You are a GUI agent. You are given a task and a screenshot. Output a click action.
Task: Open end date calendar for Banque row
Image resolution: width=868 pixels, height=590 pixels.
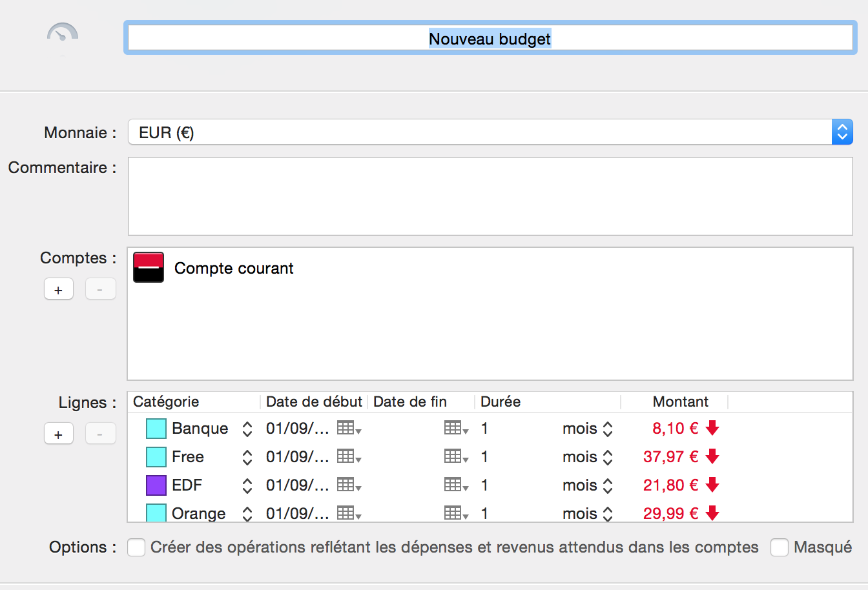tap(456, 428)
